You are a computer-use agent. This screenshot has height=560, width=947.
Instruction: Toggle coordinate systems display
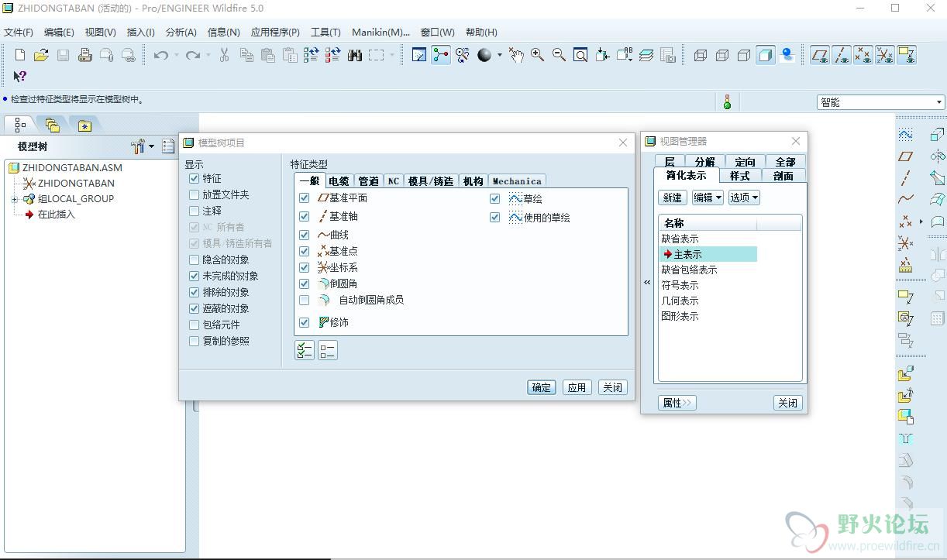click(x=885, y=55)
